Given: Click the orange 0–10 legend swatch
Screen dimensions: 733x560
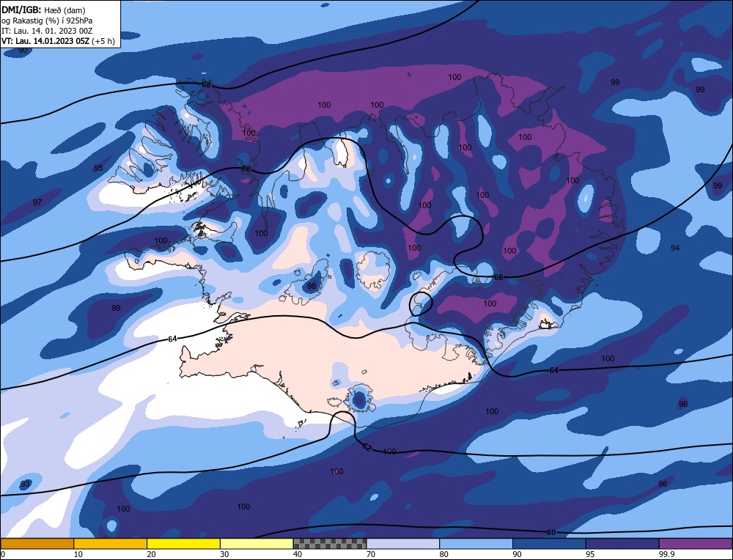Looking at the screenshot, I should [37, 544].
